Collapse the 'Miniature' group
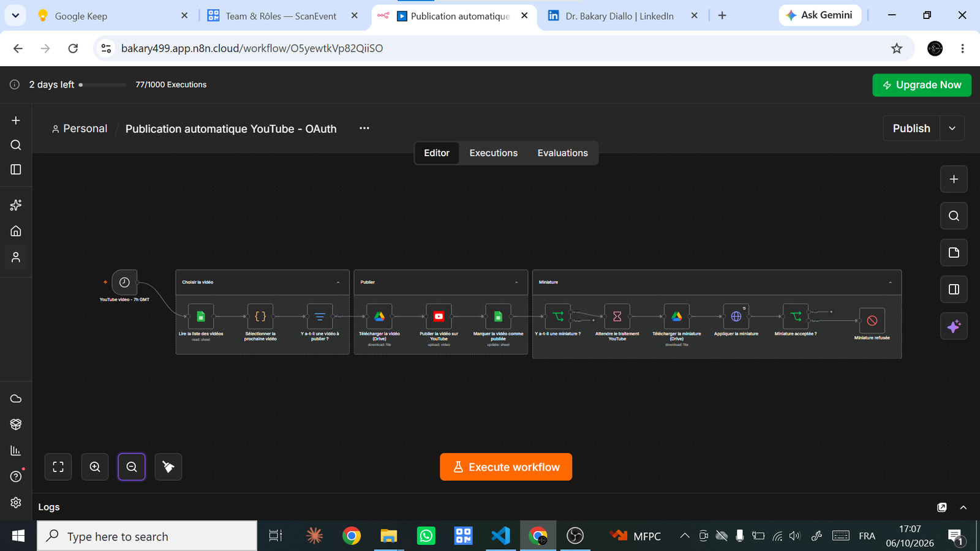The width and height of the screenshot is (980, 551). click(890, 282)
